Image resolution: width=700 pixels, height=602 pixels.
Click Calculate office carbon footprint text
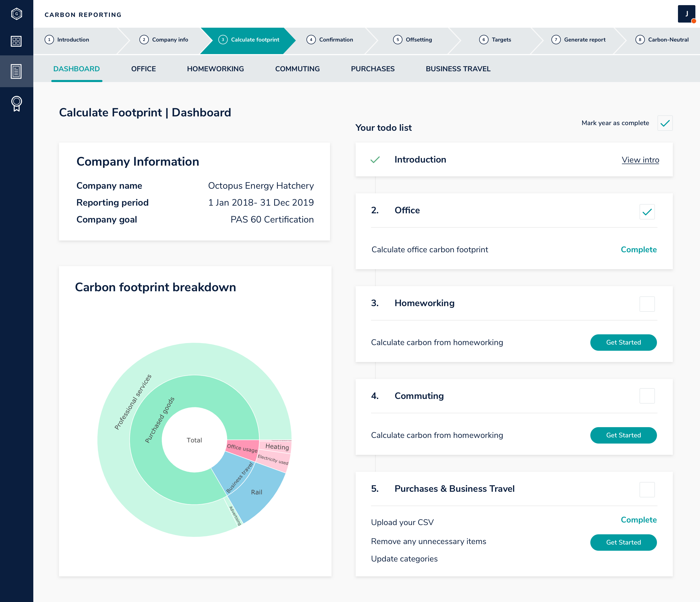tap(430, 249)
